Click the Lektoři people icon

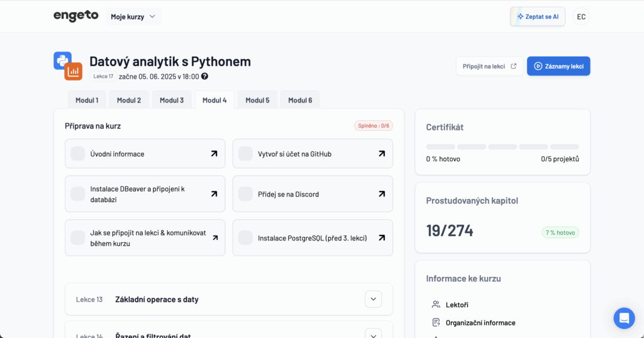tap(436, 304)
